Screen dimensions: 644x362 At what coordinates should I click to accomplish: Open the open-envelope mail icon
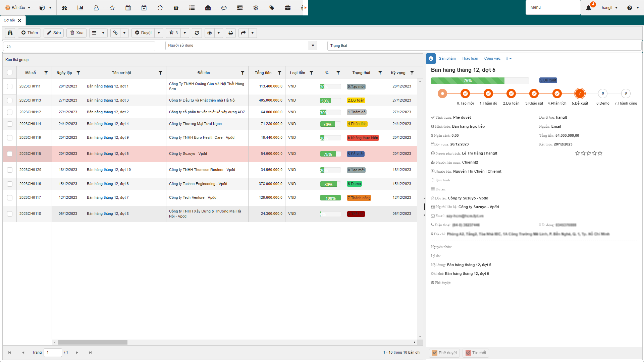tap(208, 8)
